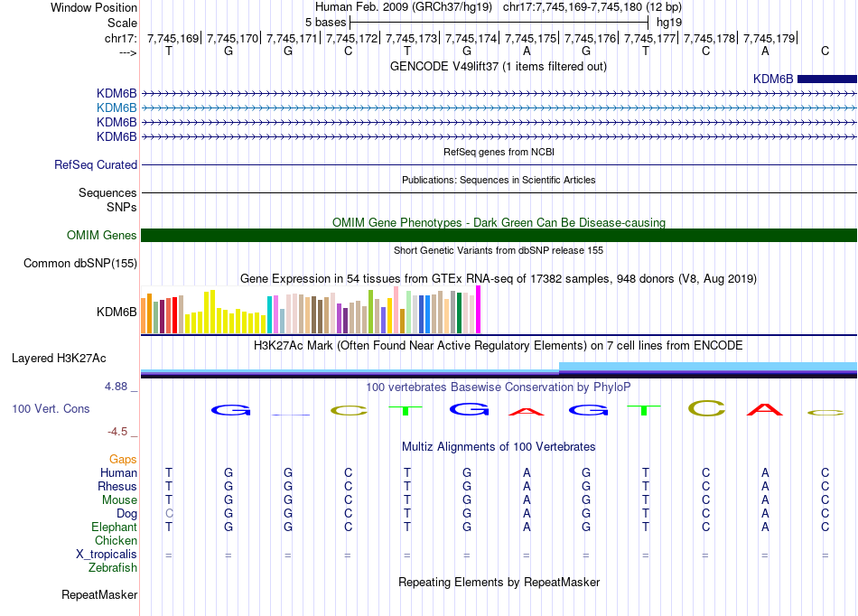Click the dark blue KDM6B exon block
The width and height of the screenshot is (858, 616).
click(826, 79)
